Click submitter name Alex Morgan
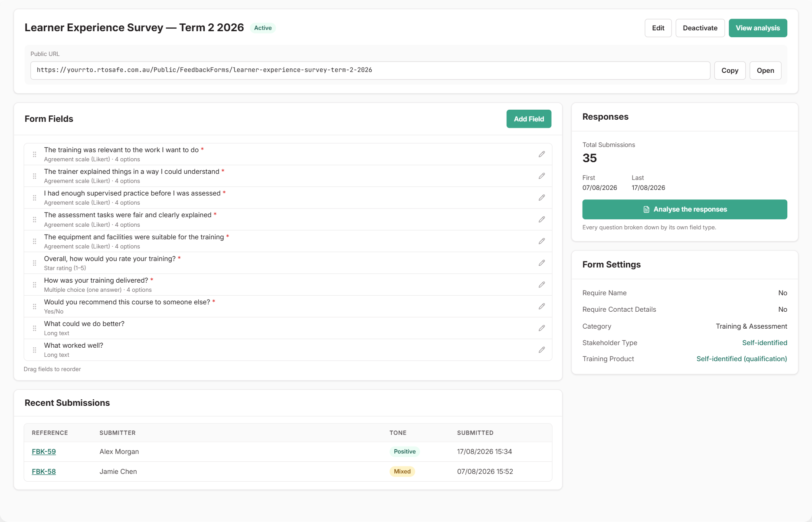Image resolution: width=812 pixels, height=522 pixels. (119, 452)
